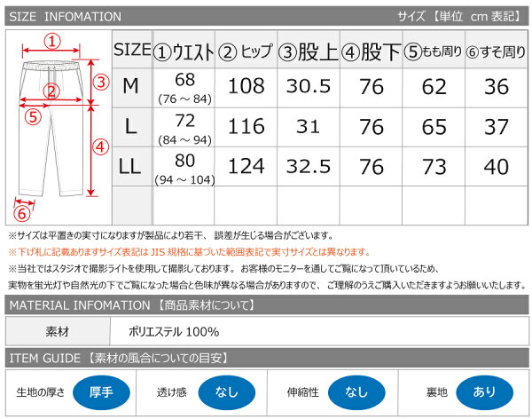
Task: Click the circled 1 waist marker on pants diagram
Action: point(52,40)
